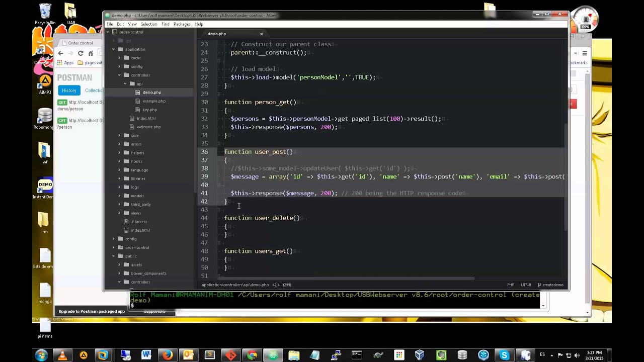Open key.php in the tree view
644x362 pixels.
(x=150, y=110)
